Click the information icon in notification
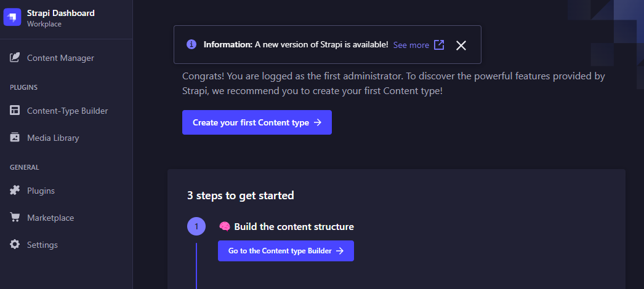This screenshot has width=644, height=289. pyautogui.click(x=191, y=44)
